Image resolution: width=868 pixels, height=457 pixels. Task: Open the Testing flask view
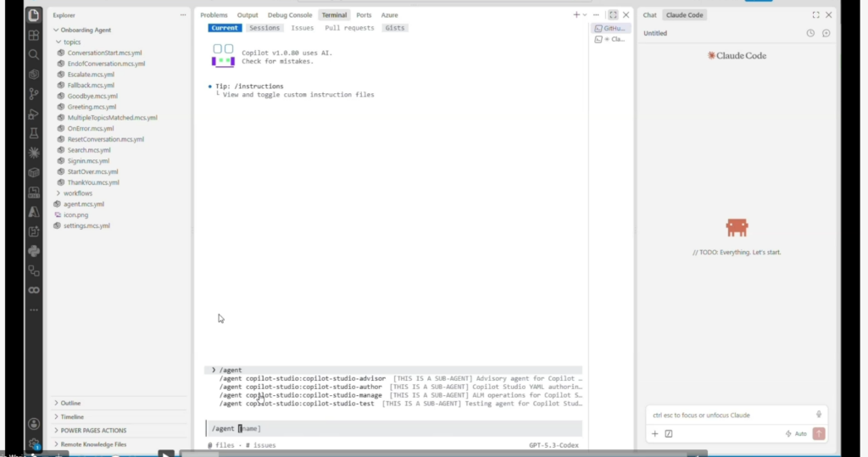click(x=34, y=133)
